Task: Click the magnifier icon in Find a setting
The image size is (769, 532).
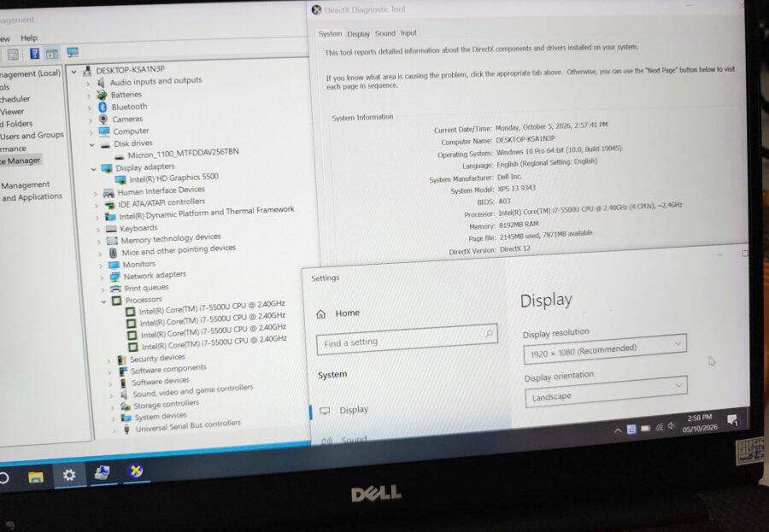Action: point(489,333)
